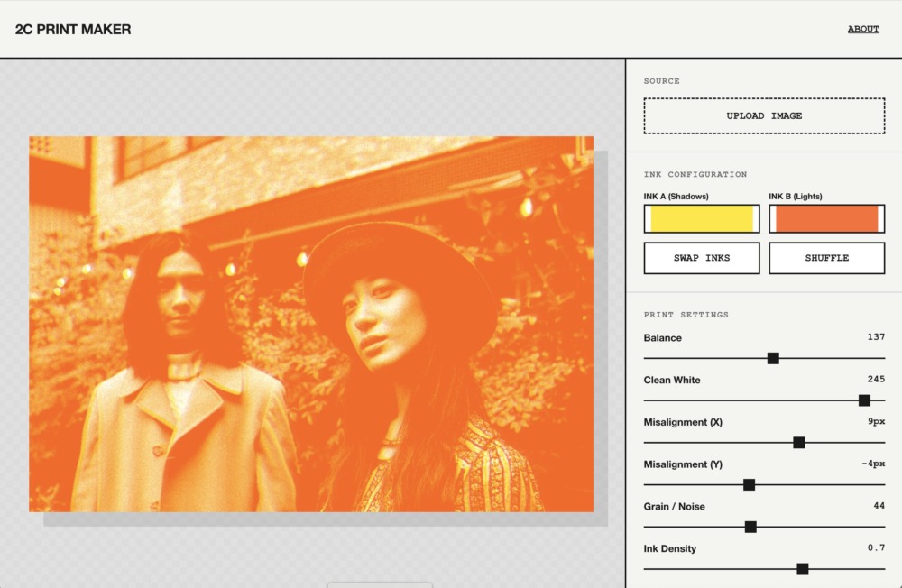The image size is (902, 588).
Task: Click the Clean White slider handle
Action: 864,400
